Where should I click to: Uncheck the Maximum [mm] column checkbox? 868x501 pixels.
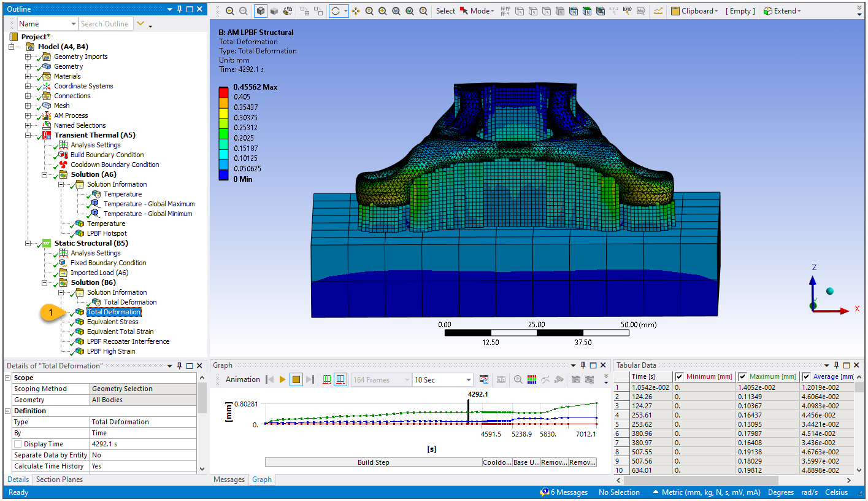click(743, 376)
